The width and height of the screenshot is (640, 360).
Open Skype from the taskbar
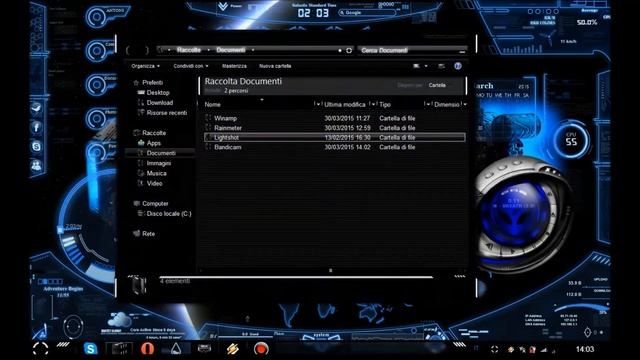tap(90, 349)
